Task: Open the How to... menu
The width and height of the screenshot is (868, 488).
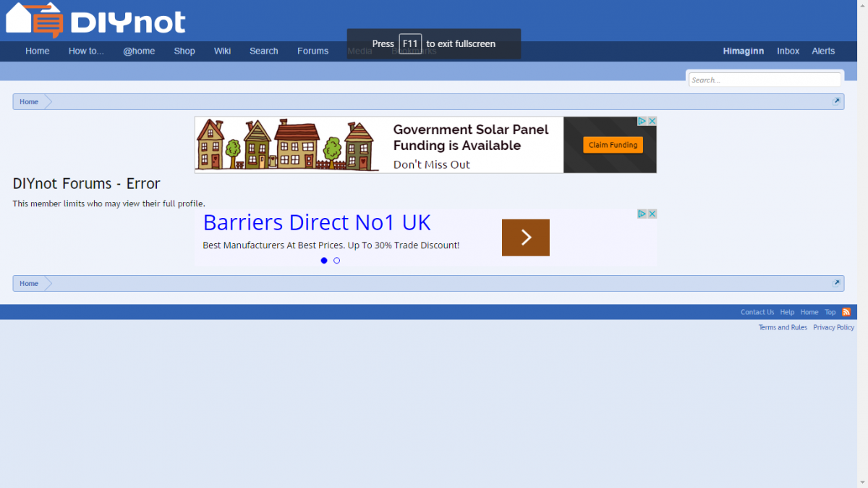Action: 86,51
